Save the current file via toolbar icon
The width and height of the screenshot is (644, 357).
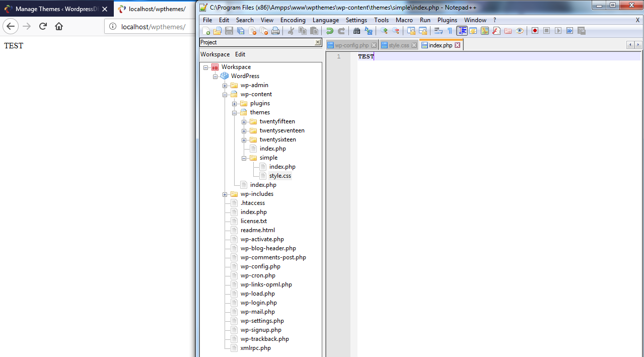tap(229, 31)
